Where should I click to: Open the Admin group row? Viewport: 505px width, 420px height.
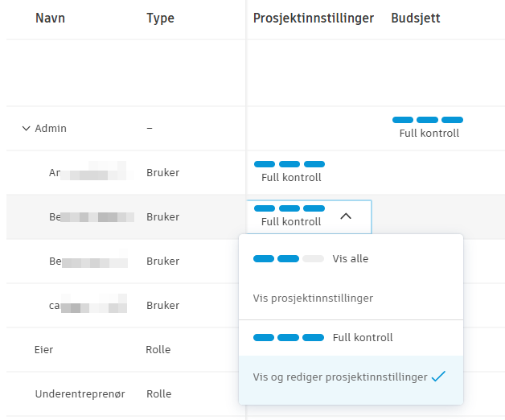51,128
